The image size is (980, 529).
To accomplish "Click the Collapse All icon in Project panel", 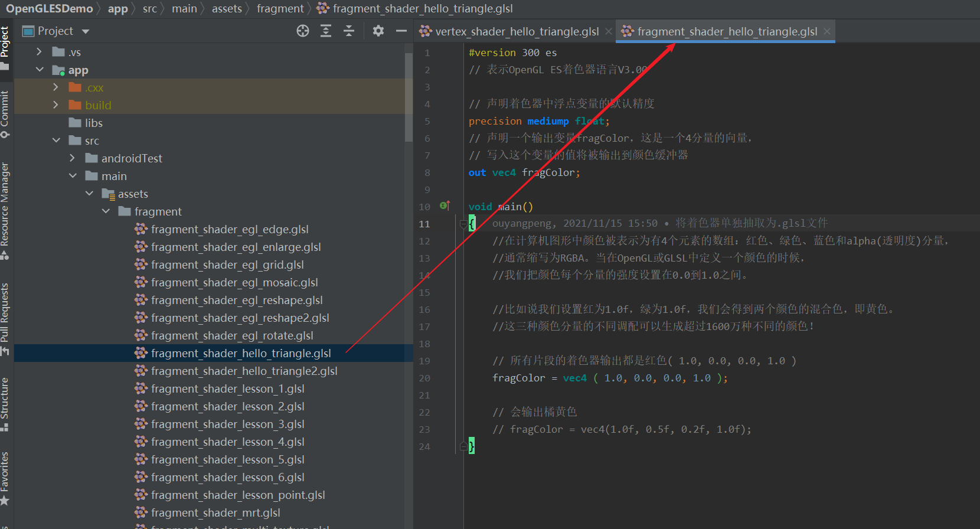I will (x=349, y=31).
